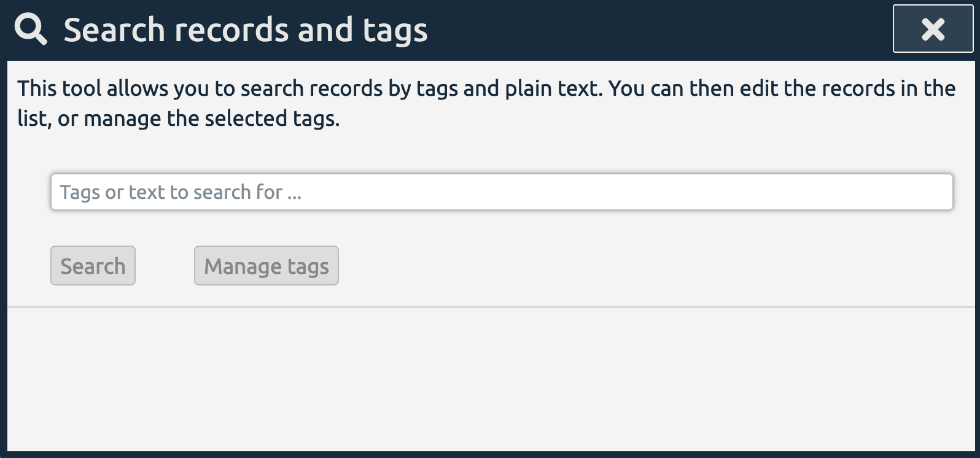Click the word 'tags' in the header title
This screenshot has width=980, height=458.
[x=395, y=31]
